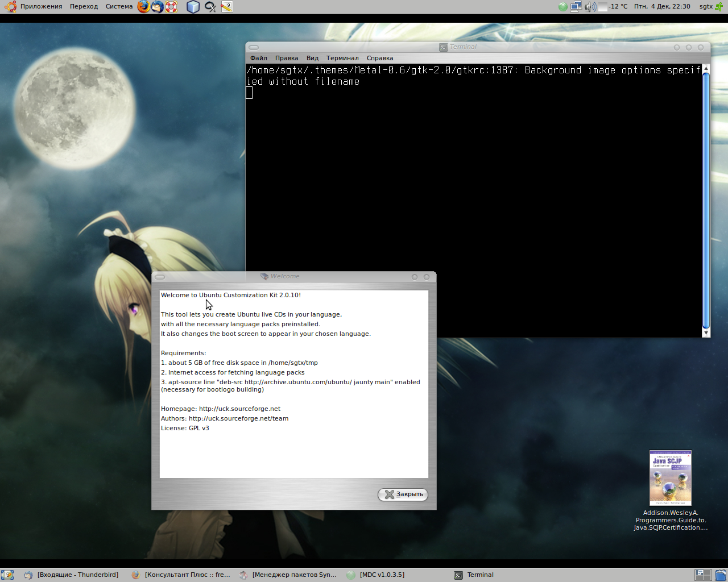Image resolution: width=728 pixels, height=582 pixels.
Task: Click the Закрыть button in Welcome dialog
Action: [403, 494]
